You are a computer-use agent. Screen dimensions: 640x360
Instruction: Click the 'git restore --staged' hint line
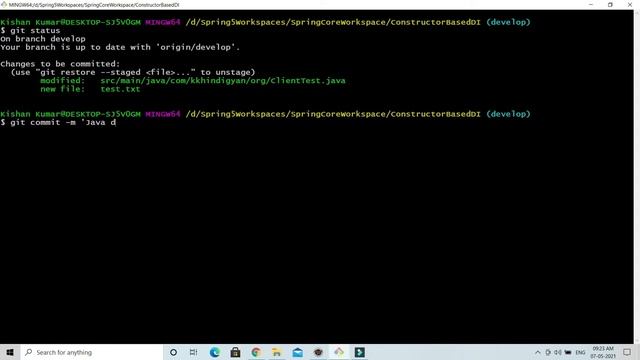133,72
